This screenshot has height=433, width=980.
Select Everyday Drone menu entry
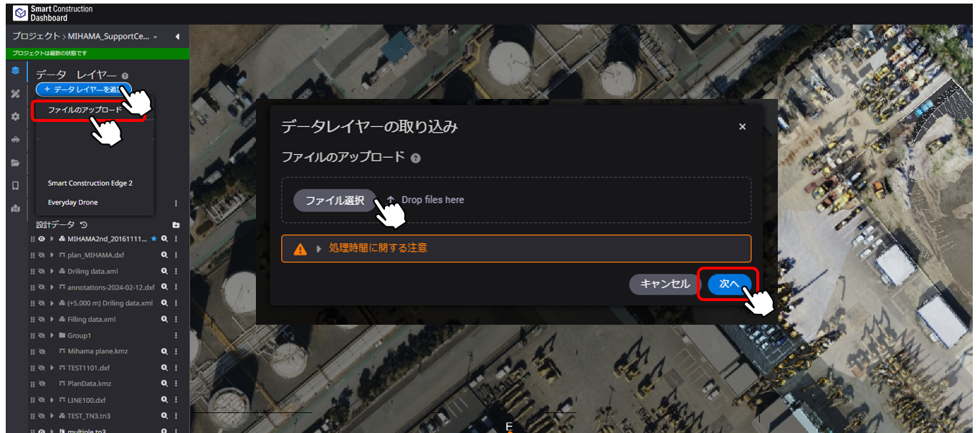(x=73, y=202)
